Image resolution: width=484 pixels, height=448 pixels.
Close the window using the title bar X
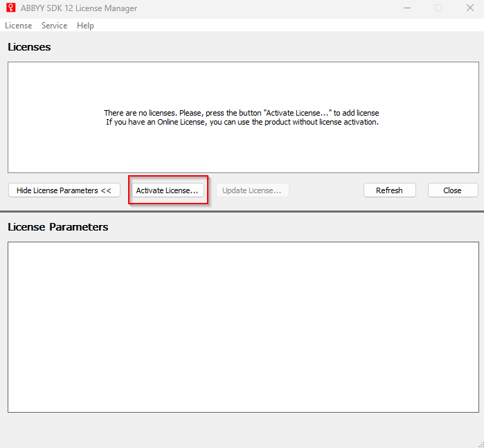469,8
